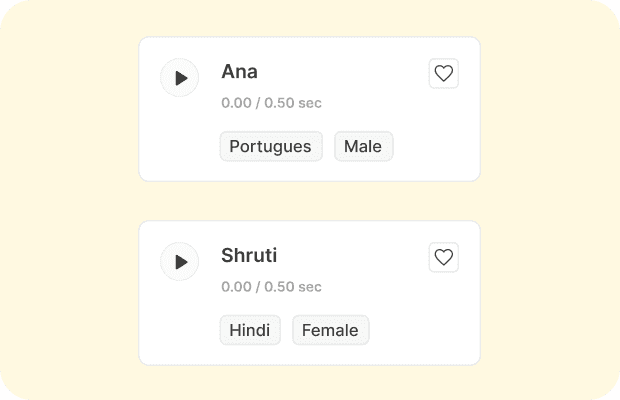
Task: Click Shruti's 0.00 / 0.50 sec time label
Action: pyautogui.click(x=271, y=287)
